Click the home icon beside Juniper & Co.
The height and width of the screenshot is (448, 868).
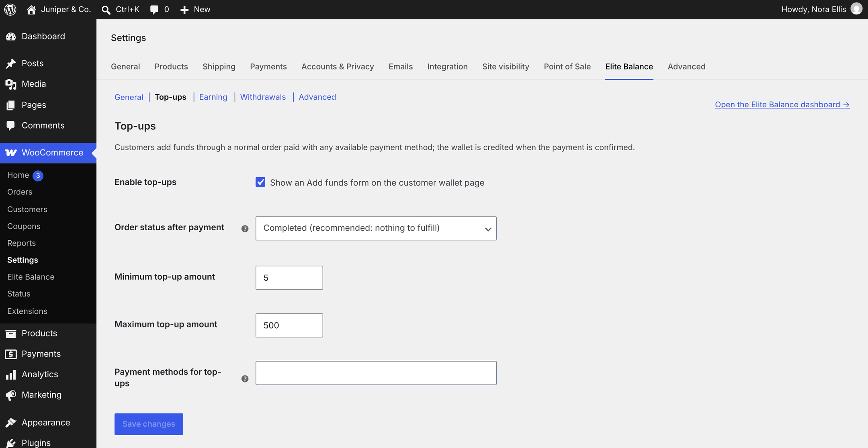pyautogui.click(x=31, y=10)
